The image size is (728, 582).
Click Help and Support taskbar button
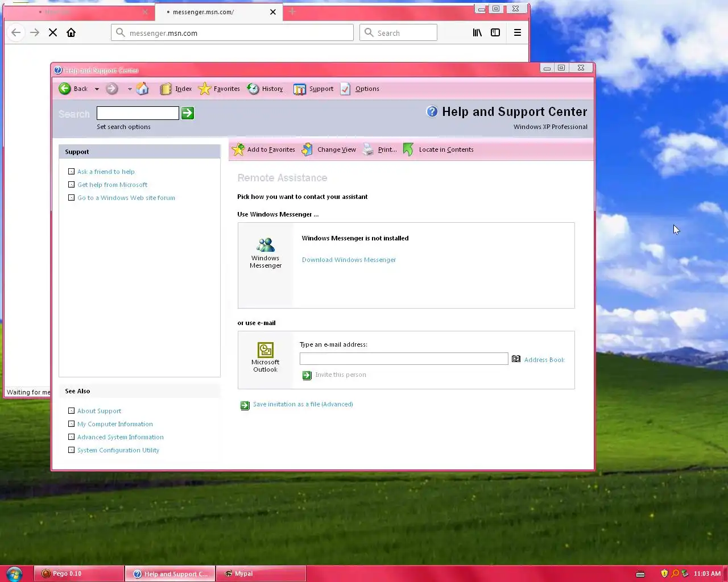click(170, 573)
